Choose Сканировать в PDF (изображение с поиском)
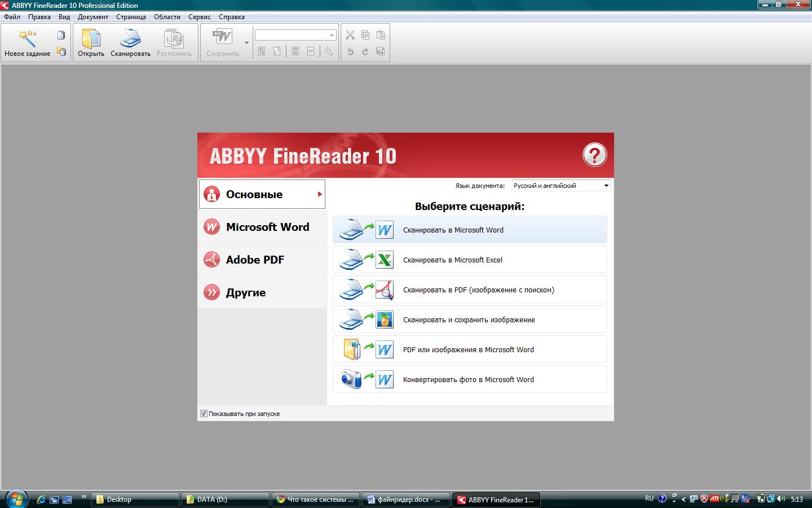 coord(470,290)
